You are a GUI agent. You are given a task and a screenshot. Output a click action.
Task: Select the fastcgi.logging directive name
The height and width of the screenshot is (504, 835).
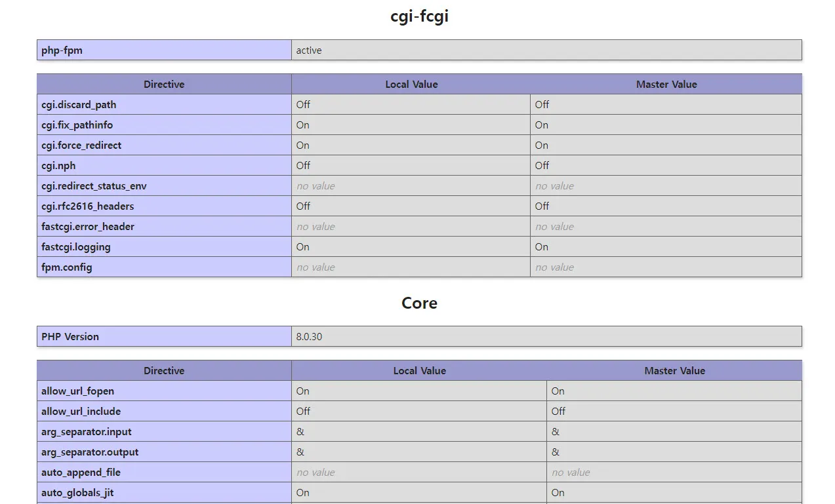pos(75,247)
